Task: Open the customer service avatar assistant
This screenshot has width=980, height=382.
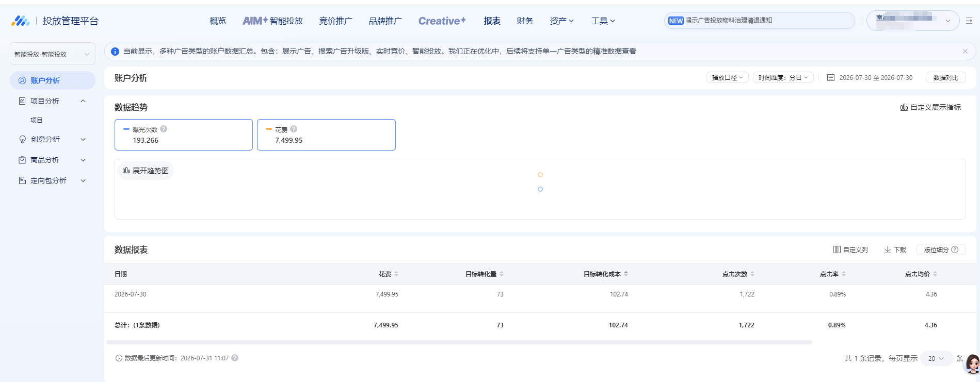Action: pyautogui.click(x=972, y=364)
